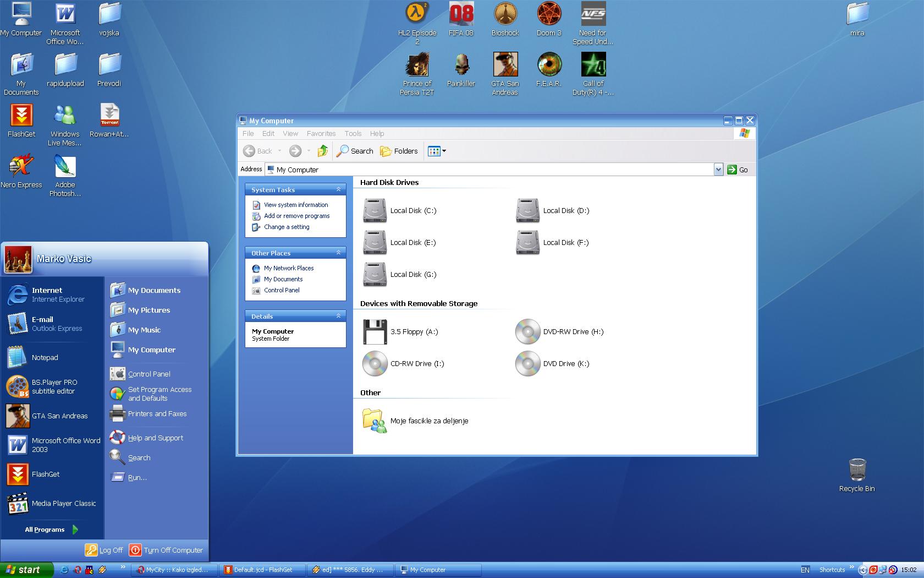The image size is (924, 578).
Task: Select the 3.5 Floppy (A:) icon
Action: (x=375, y=331)
